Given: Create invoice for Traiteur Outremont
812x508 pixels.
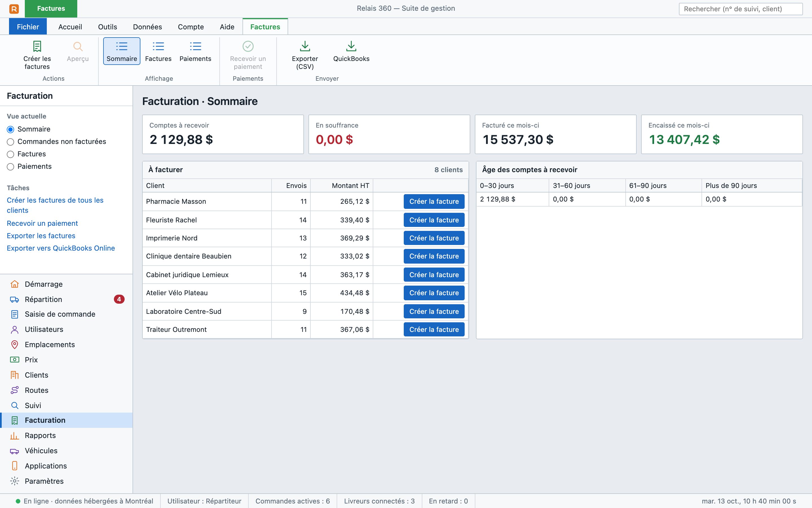Looking at the screenshot, I should click(434, 330).
